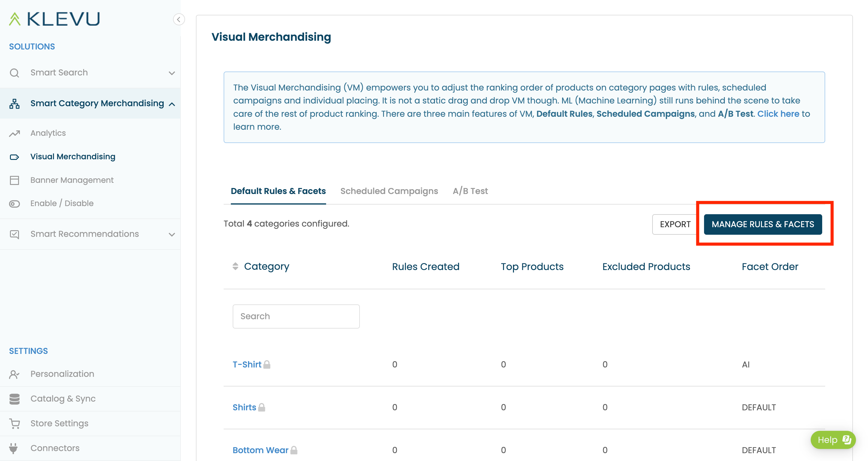Click the 'Total 4 categories configured.' text
Screen dimensions: 868x461
[286, 224]
